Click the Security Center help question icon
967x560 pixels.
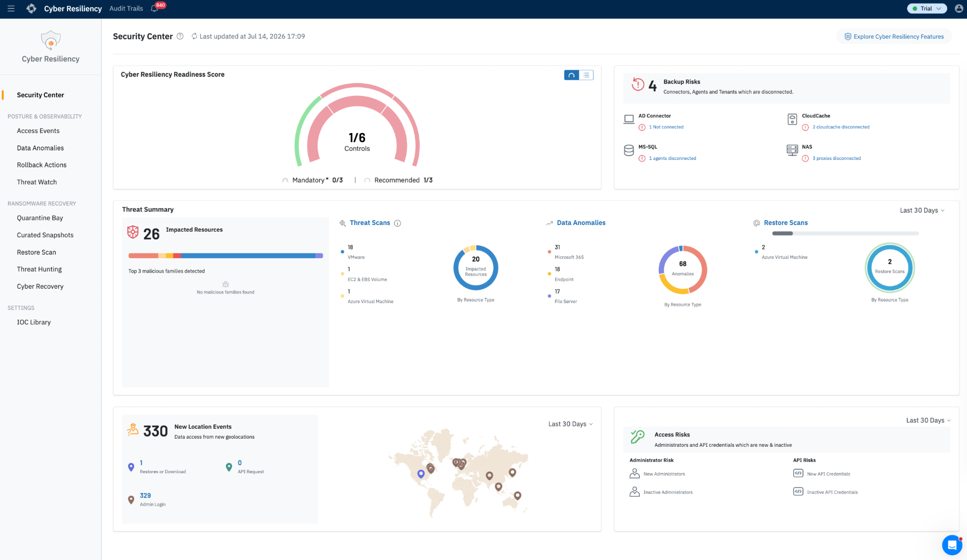[180, 36]
